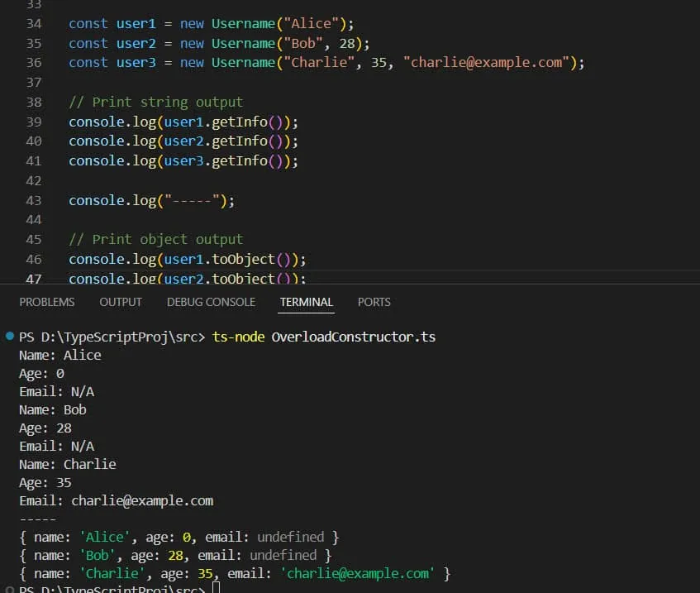Click terminal output line 'Age: 35'
The image size is (700, 593).
click(x=45, y=483)
